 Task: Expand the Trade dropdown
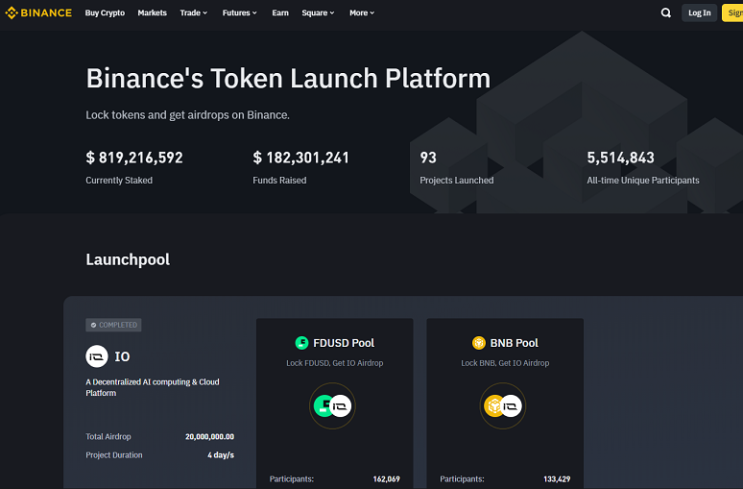(193, 13)
